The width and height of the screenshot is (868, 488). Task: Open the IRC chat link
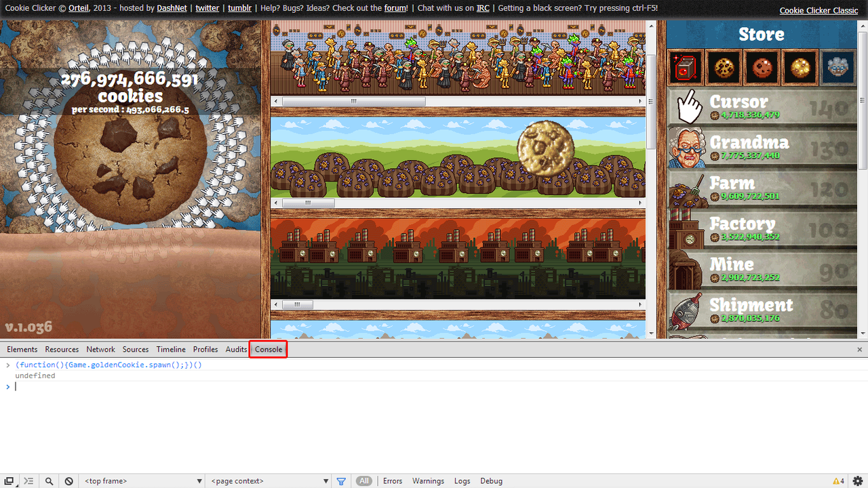click(483, 8)
